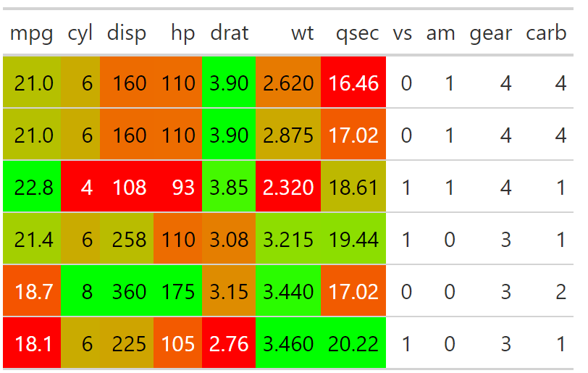Select the vs cell in the 22.8 mpg row
588x373 pixels.
pos(403,187)
